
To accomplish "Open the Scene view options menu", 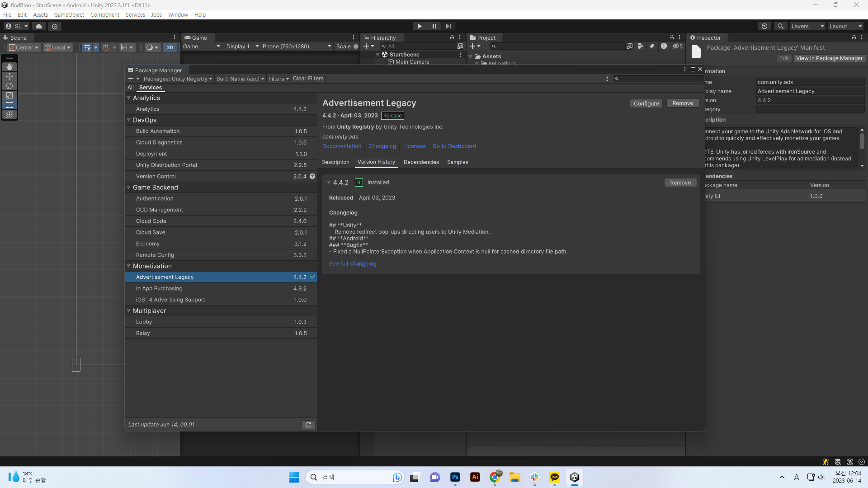I will pos(175,38).
